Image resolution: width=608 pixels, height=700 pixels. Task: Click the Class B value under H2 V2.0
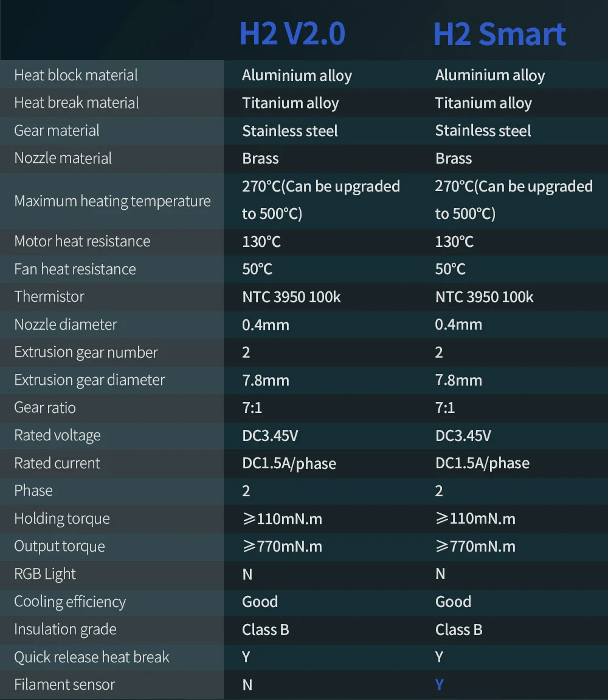point(266,629)
